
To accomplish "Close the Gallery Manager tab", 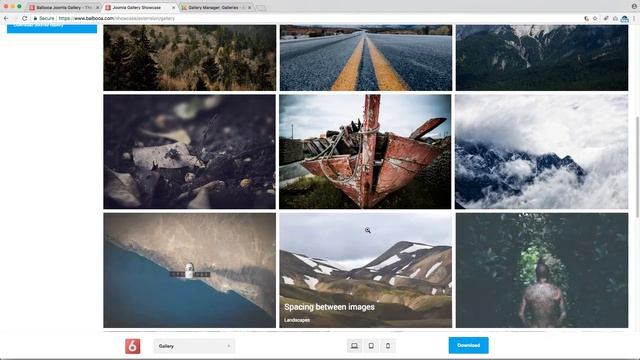I will (249, 7).
